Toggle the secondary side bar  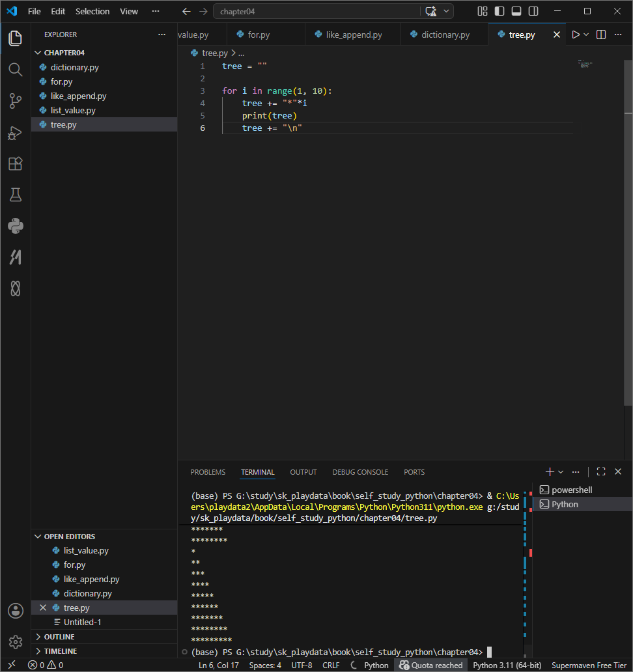(x=533, y=11)
